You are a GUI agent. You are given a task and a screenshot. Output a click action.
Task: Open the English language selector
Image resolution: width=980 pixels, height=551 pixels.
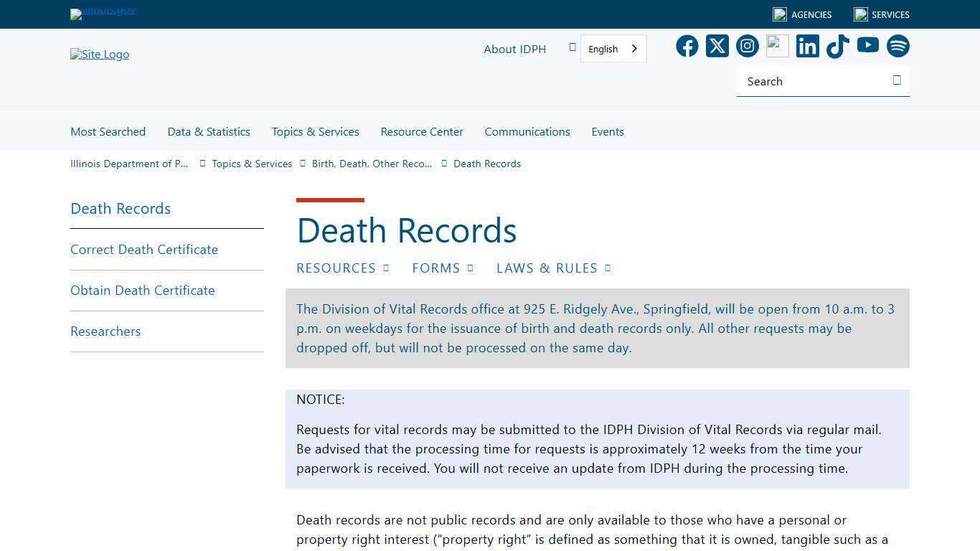click(x=611, y=48)
